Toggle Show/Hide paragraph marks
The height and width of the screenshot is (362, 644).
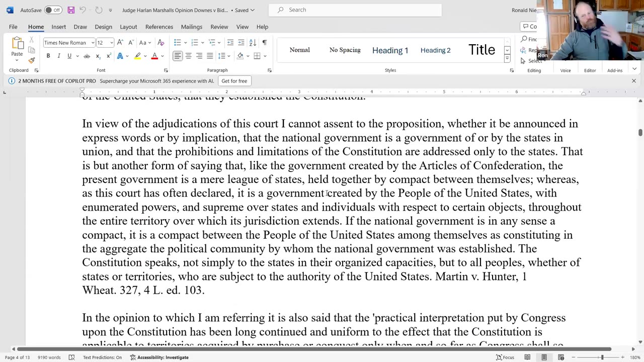point(265,43)
